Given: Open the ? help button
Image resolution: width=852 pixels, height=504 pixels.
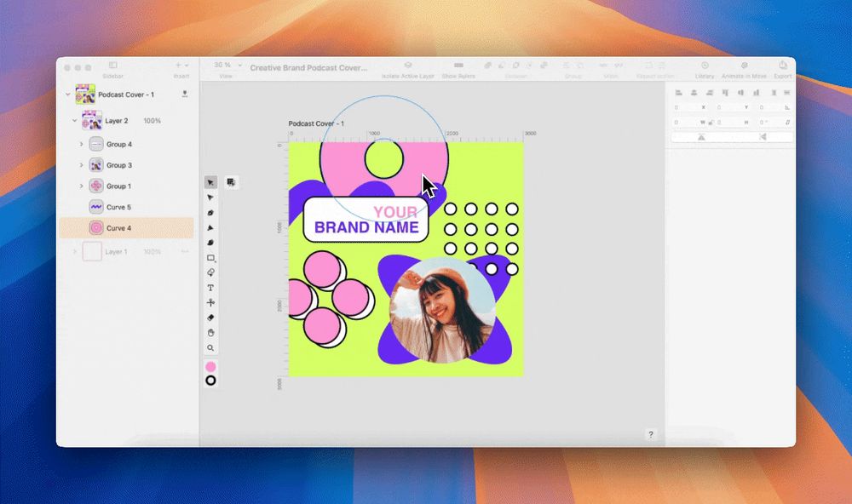Looking at the screenshot, I should click(x=650, y=434).
